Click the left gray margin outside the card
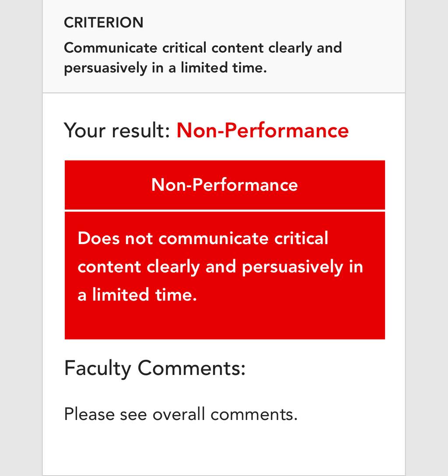 (x=21, y=238)
